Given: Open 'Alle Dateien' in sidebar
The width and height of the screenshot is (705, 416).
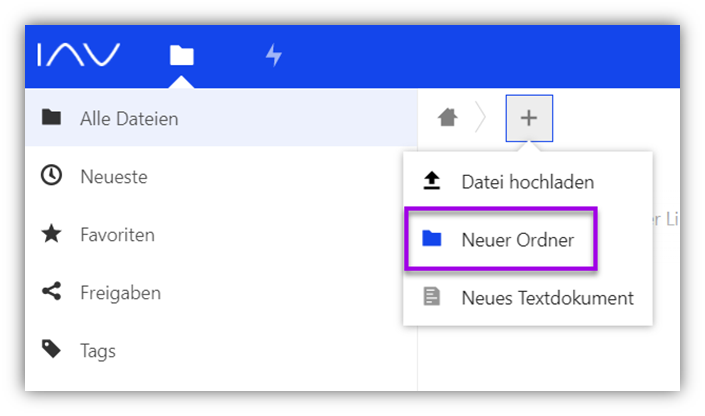Looking at the screenshot, I should coord(129,119).
